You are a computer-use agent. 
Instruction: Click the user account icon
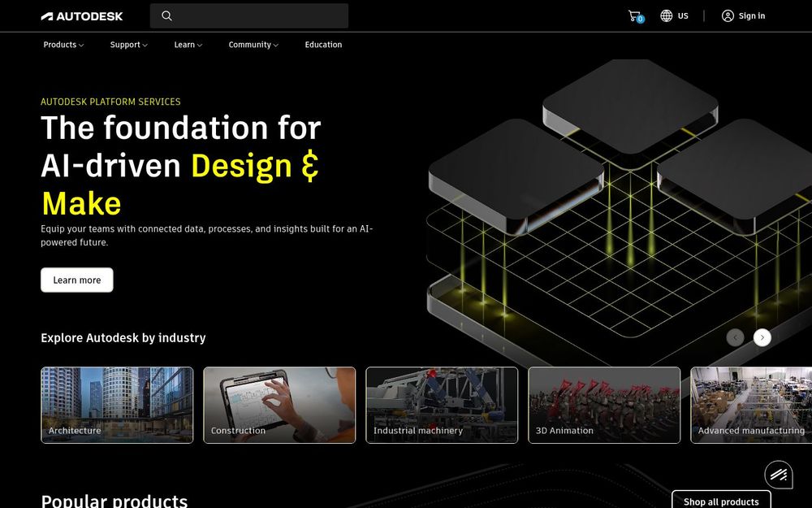tap(728, 16)
